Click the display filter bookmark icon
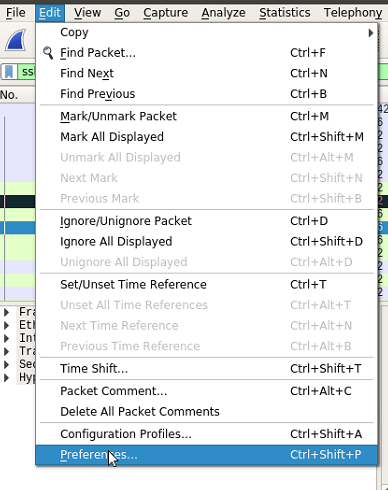Screen dimensions: 388x490 point(9,72)
